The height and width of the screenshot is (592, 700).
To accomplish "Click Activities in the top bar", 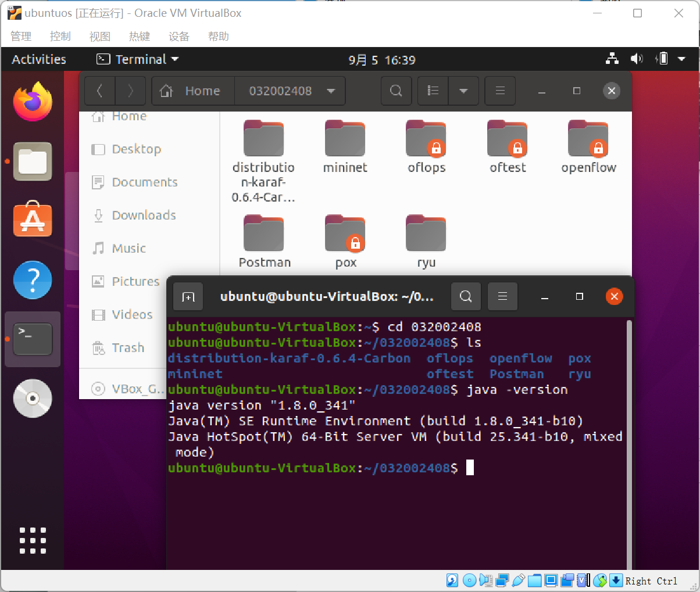I will tap(39, 59).
